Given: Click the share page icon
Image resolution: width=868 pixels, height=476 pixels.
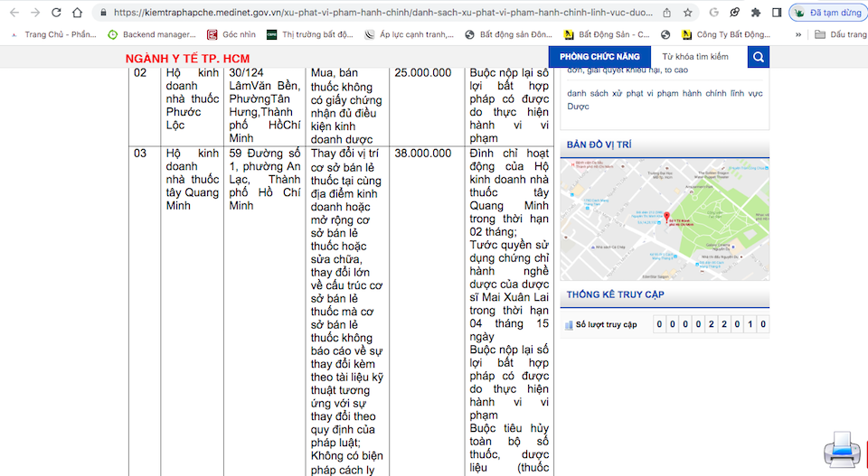Looking at the screenshot, I should (x=666, y=13).
